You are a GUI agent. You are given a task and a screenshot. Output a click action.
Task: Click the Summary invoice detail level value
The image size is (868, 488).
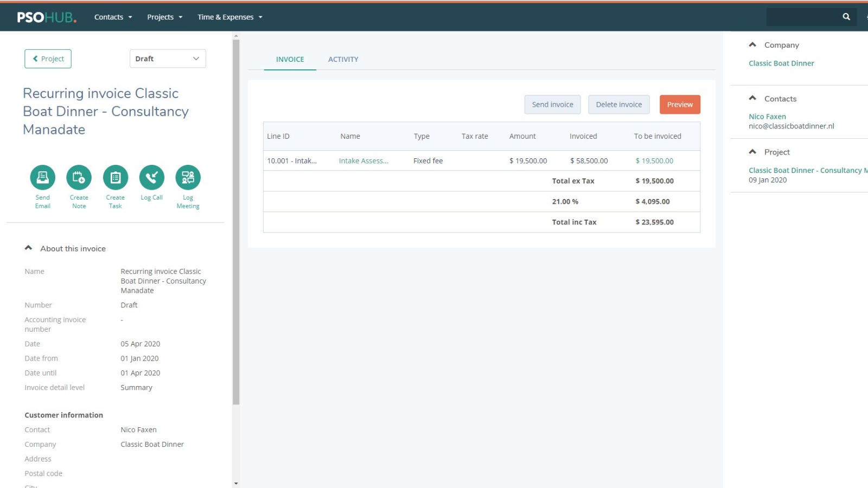click(136, 388)
